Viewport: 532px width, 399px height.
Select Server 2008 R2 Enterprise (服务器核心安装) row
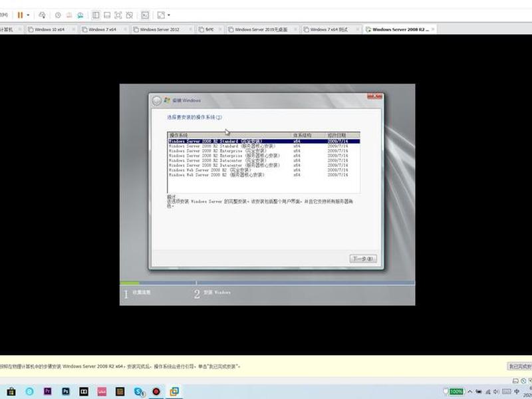263,156
